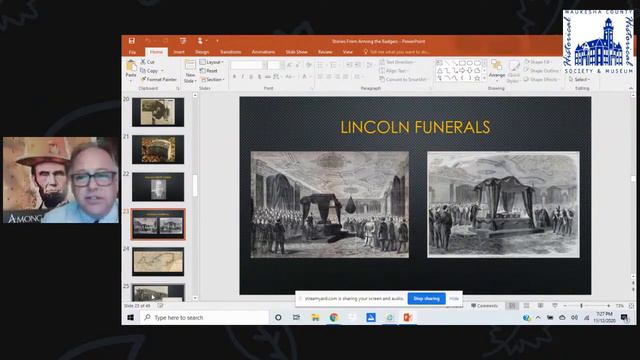Open Shape Effects options
Image resolution: width=640 pixels, height=360 pixels.
(542, 79)
